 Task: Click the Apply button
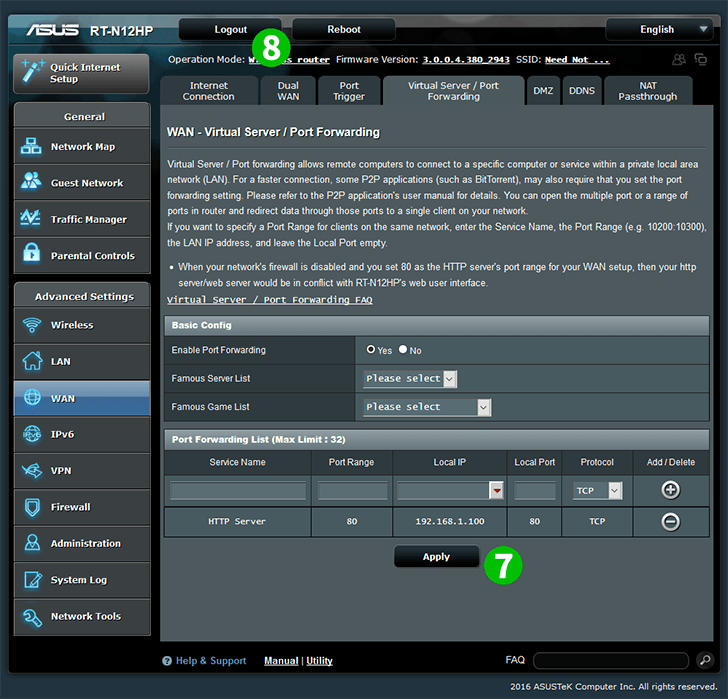tap(436, 557)
